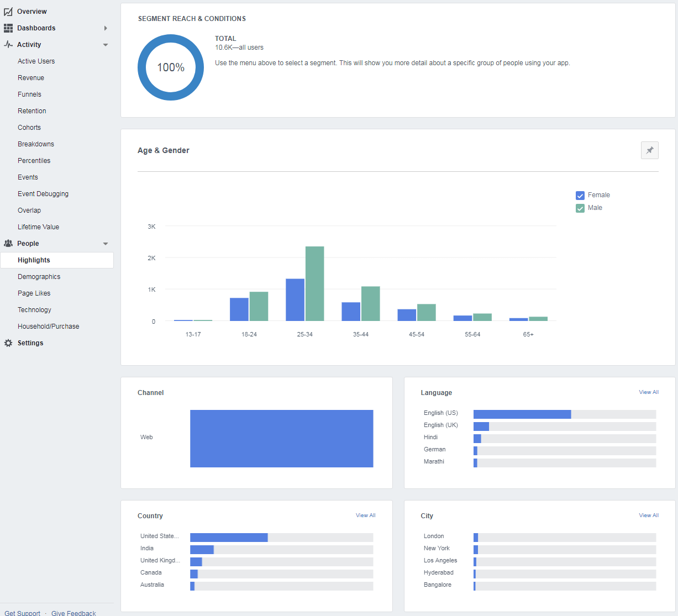Navigate to Retention under Activity
The image size is (678, 616).
(x=31, y=110)
